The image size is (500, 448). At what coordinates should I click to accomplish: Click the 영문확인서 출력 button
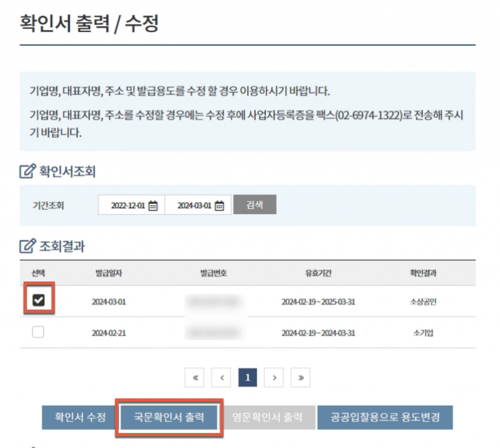(x=268, y=417)
